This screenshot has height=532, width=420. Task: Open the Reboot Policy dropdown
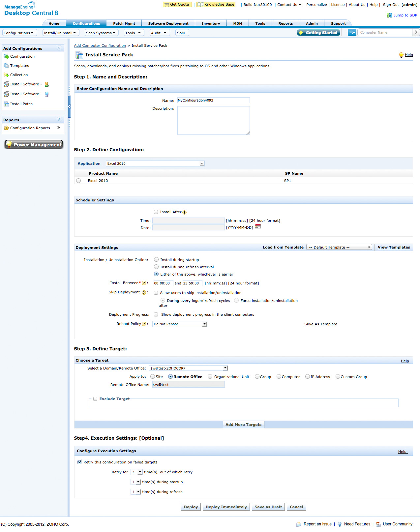click(180, 324)
